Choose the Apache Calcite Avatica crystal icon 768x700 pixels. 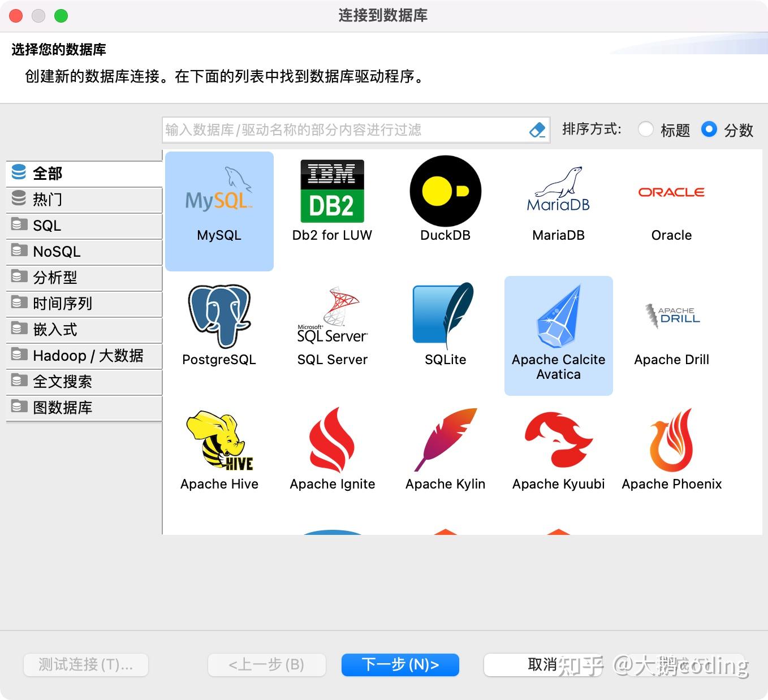click(558, 316)
